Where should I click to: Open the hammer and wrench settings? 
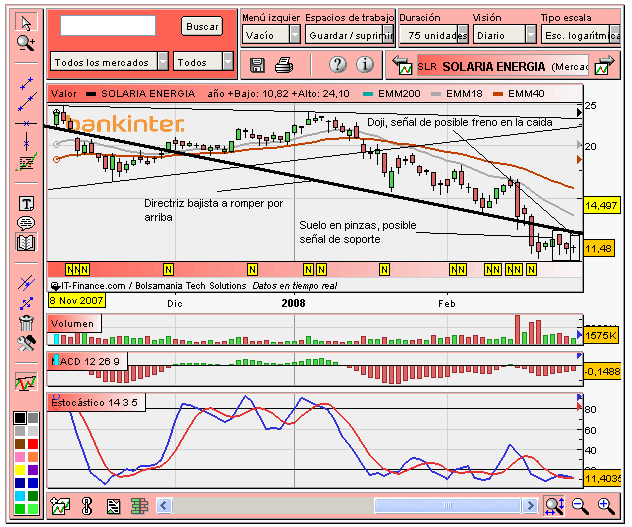(x=26, y=343)
